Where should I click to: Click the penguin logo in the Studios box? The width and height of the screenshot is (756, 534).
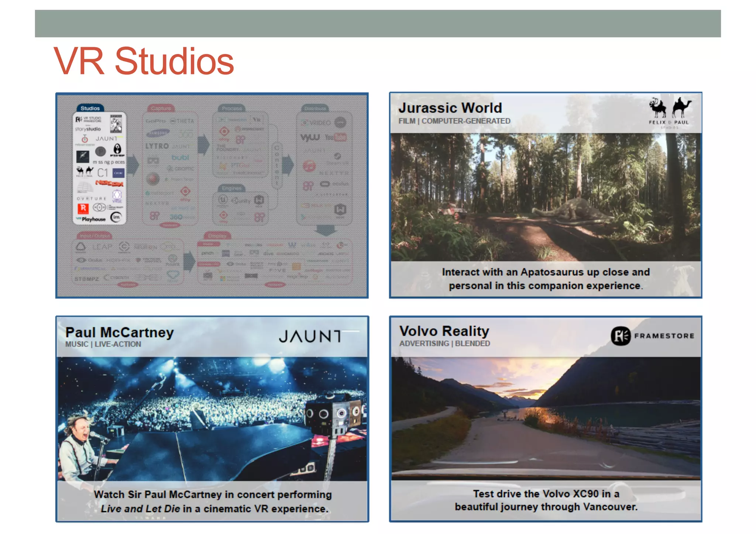tap(117, 149)
